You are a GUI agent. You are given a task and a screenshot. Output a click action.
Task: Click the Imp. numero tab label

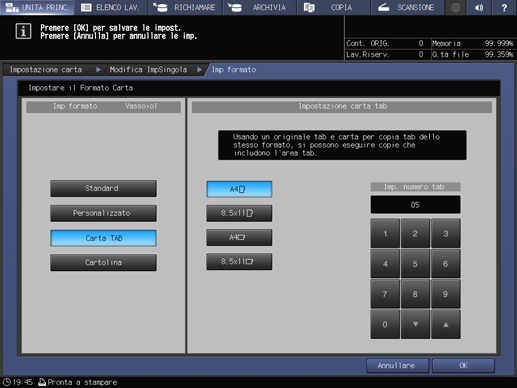coord(415,187)
